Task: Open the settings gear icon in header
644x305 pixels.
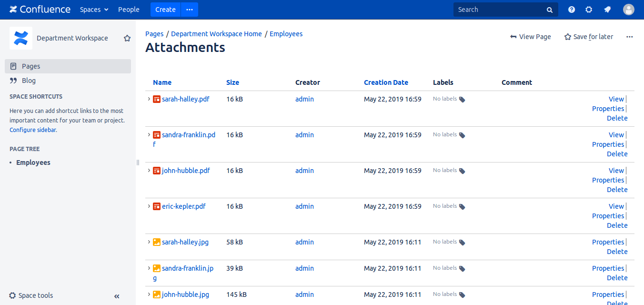Action: pyautogui.click(x=589, y=10)
